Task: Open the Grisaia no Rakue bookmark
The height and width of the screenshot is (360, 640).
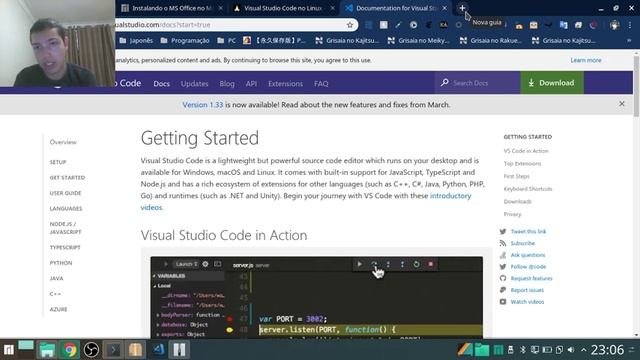Action: click(491, 40)
